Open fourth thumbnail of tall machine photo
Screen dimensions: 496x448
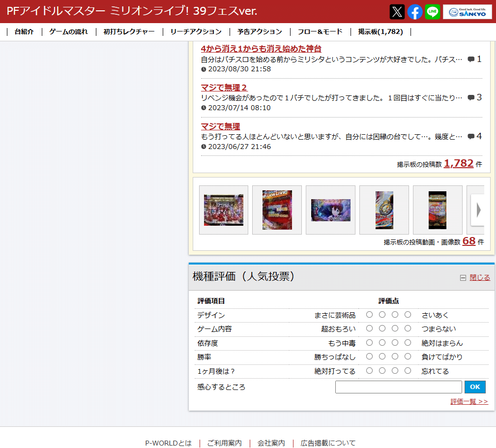click(x=384, y=210)
